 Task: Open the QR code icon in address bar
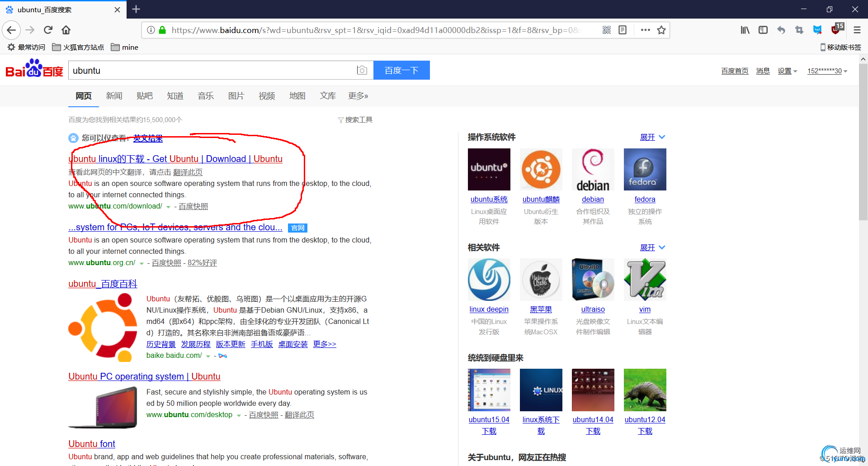click(x=607, y=30)
